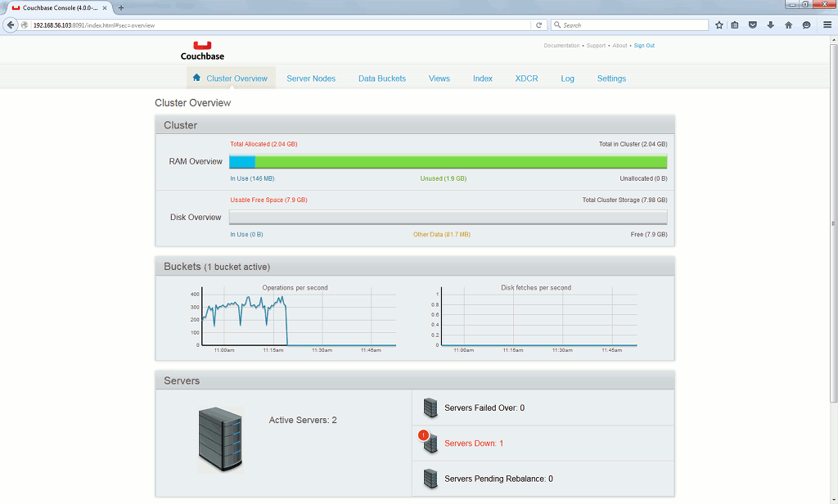Click the Servers Down icon with red badge
838x504 pixels.
click(429, 442)
